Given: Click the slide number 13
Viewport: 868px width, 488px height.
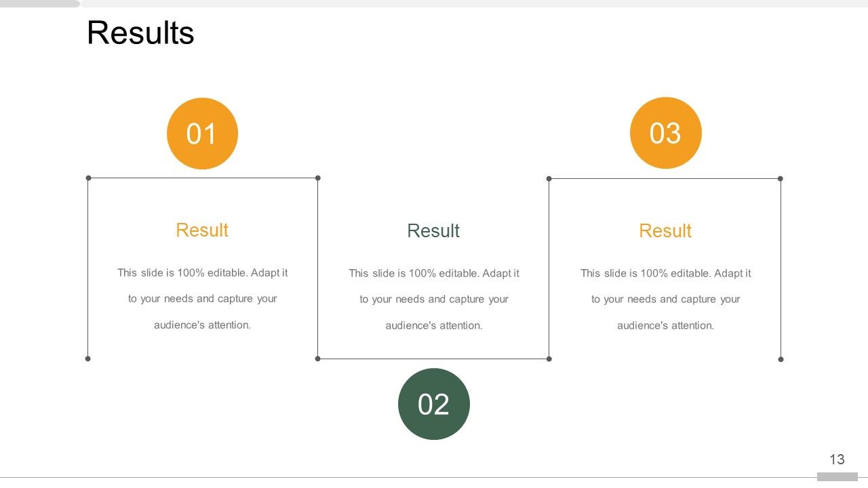Looking at the screenshot, I should click(x=837, y=460).
